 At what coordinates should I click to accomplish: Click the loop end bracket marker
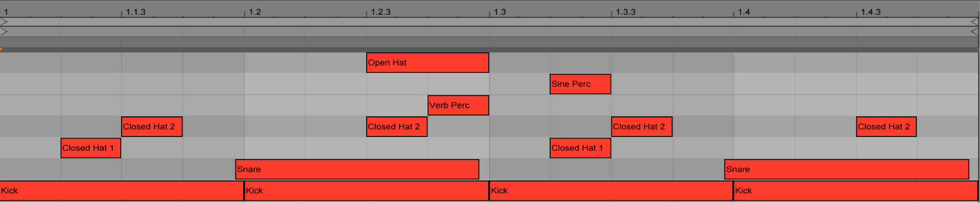pos(975,22)
